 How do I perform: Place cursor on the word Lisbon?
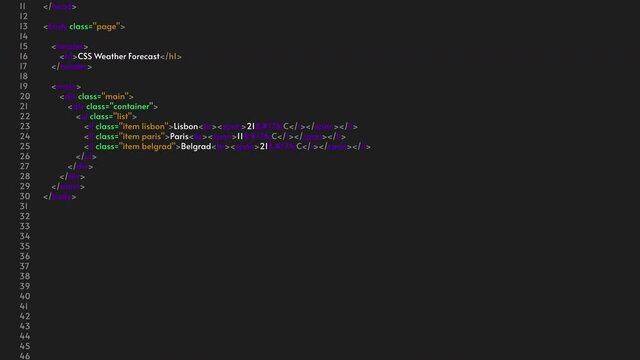pos(186,127)
